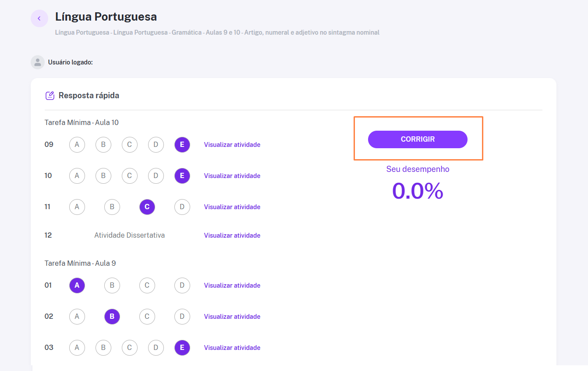Click the Resposta rápida edit icon
The height and width of the screenshot is (371, 588).
point(50,95)
